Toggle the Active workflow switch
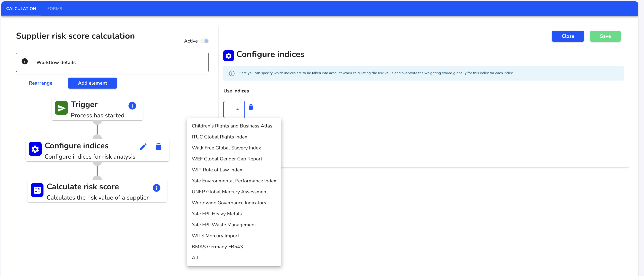The image size is (644, 276). click(205, 41)
